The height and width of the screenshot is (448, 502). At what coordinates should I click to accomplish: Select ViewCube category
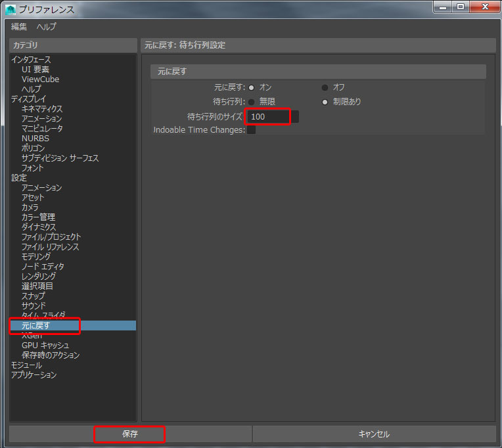[x=40, y=79]
